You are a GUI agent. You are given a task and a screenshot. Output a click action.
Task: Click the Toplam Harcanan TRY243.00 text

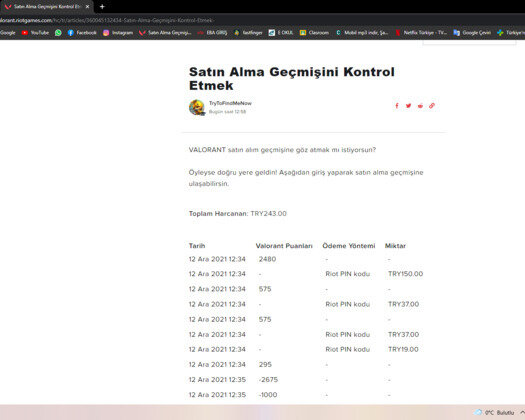point(238,214)
